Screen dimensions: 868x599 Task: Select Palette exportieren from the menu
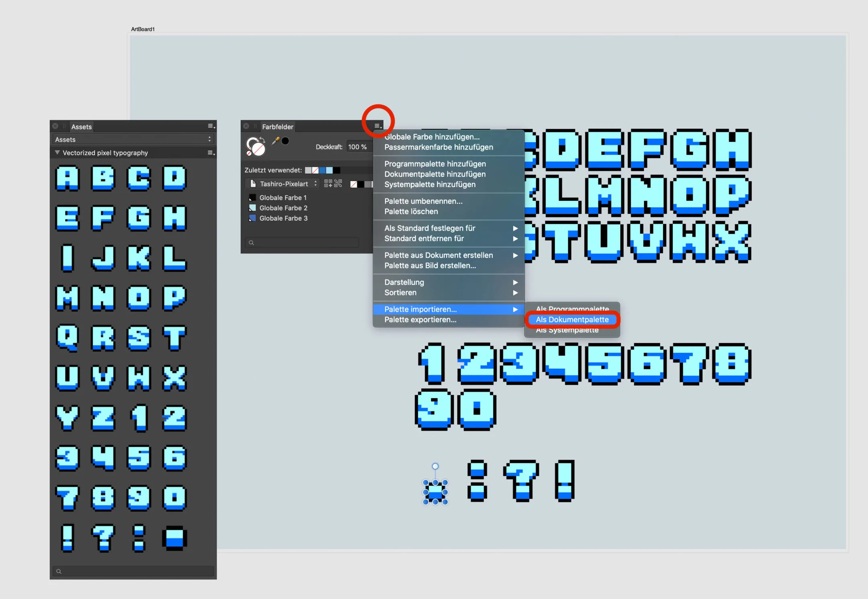420,319
